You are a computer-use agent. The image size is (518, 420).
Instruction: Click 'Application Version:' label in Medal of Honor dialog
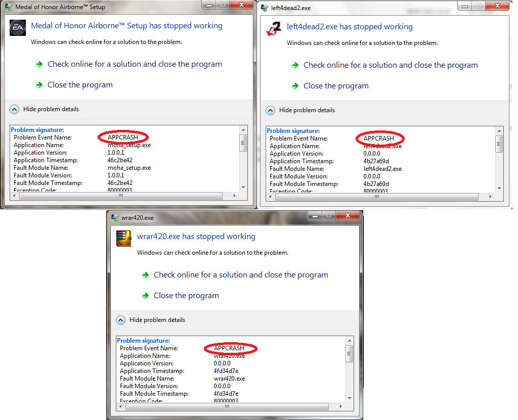40,153
